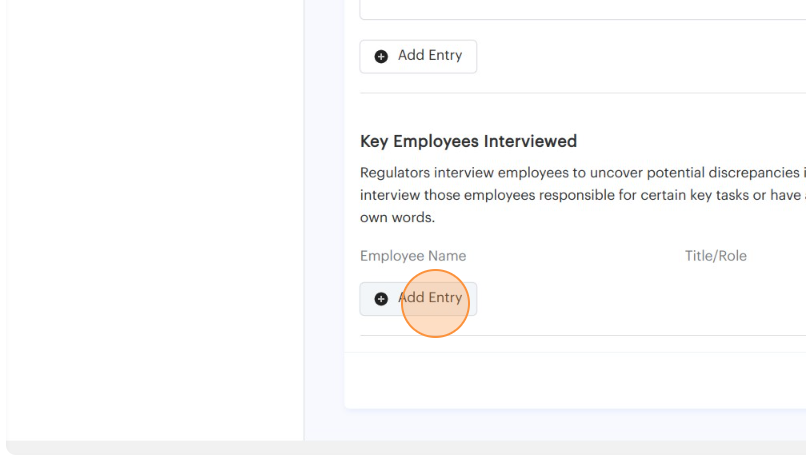Viewport: 806px width, 472px height.
Task: Focus the text input field at the top
Action: 582,10
